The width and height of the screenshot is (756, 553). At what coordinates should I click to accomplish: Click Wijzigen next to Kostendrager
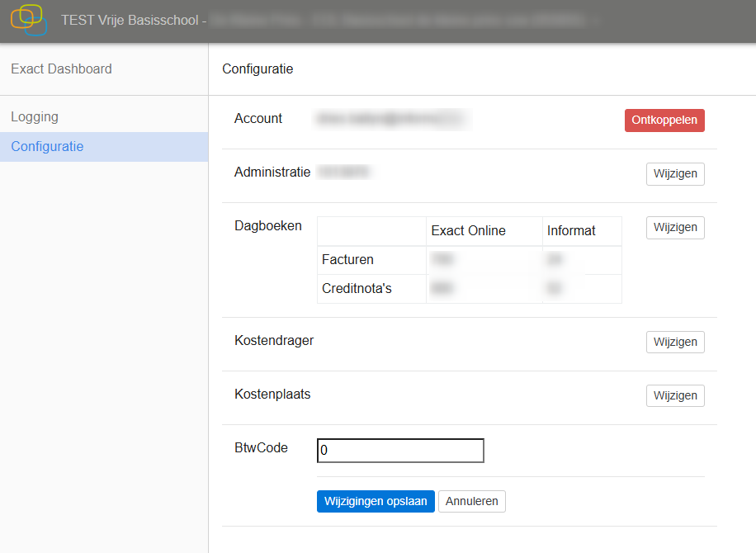[x=674, y=343]
